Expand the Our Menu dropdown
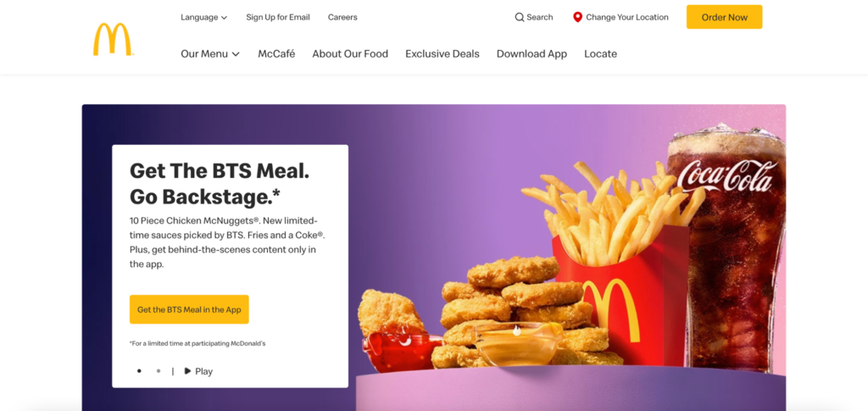 (210, 53)
